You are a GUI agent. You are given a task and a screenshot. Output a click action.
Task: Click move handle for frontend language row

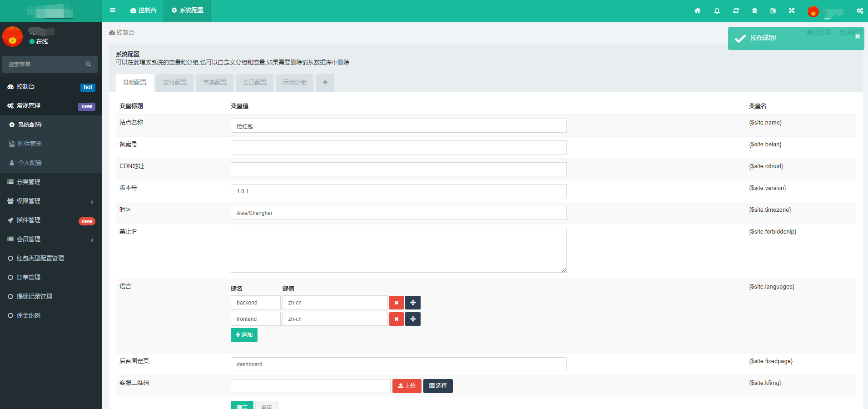point(413,319)
